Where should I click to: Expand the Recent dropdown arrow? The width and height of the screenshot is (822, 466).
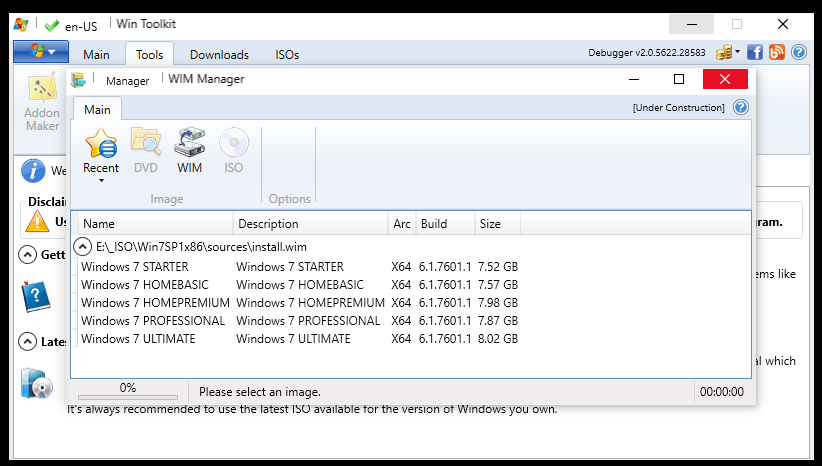[101, 181]
